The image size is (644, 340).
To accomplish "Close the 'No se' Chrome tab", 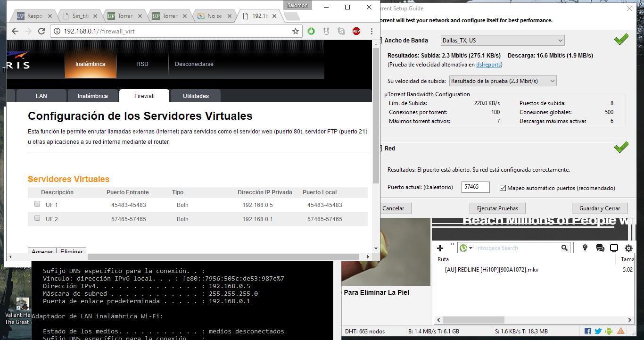I will [230, 16].
